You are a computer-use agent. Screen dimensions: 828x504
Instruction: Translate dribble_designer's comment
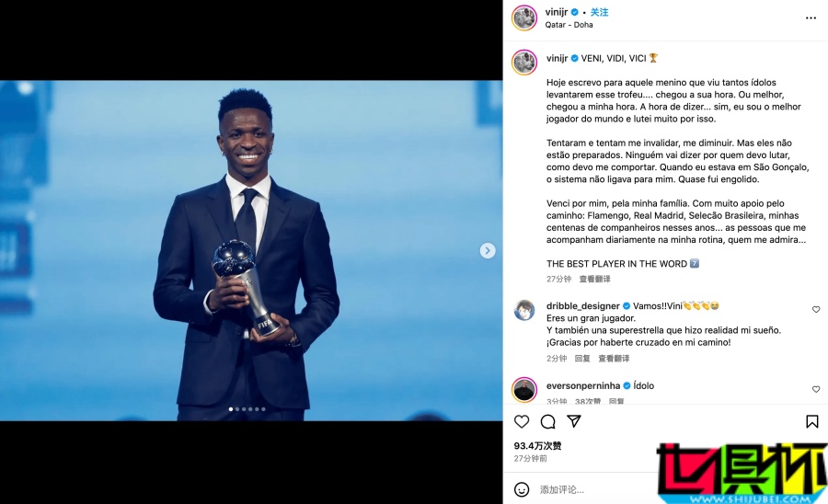click(x=614, y=359)
